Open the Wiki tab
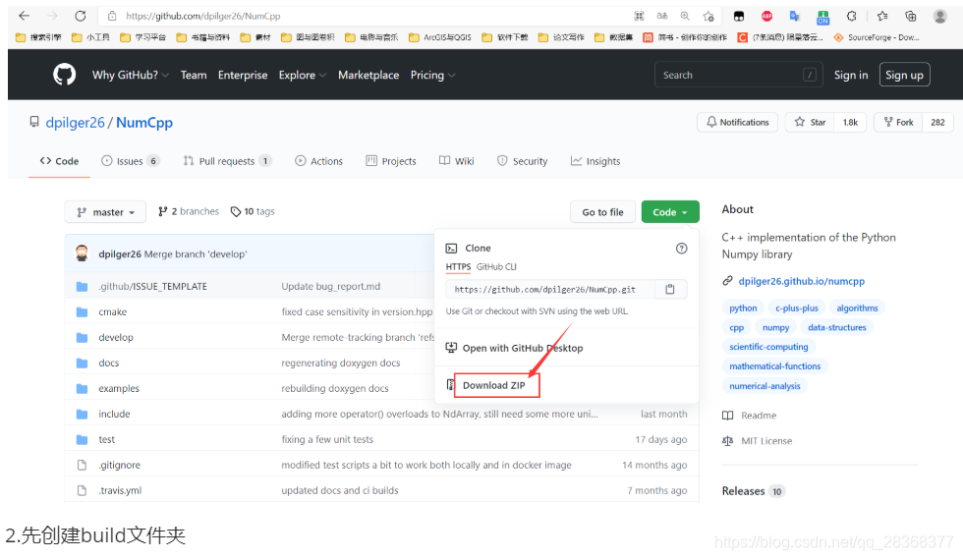The width and height of the screenshot is (963, 560). [x=456, y=161]
